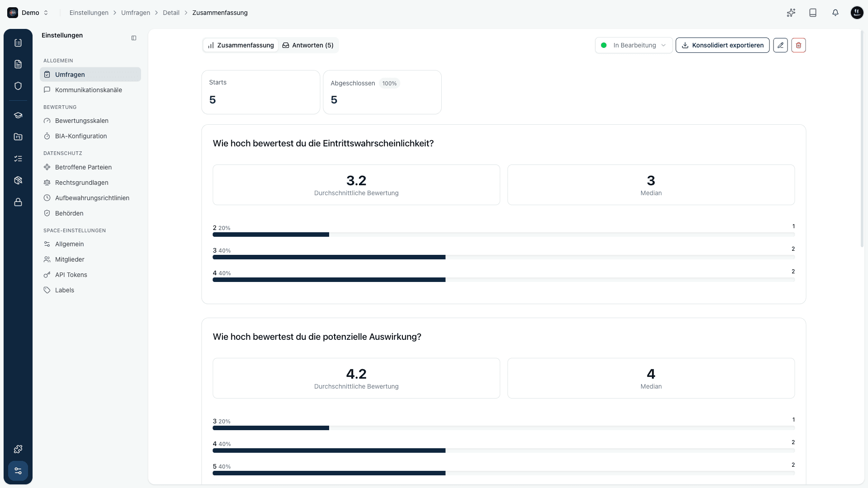Expand the Demo workspace switcher
This screenshot has width=868, height=488.
pos(28,13)
